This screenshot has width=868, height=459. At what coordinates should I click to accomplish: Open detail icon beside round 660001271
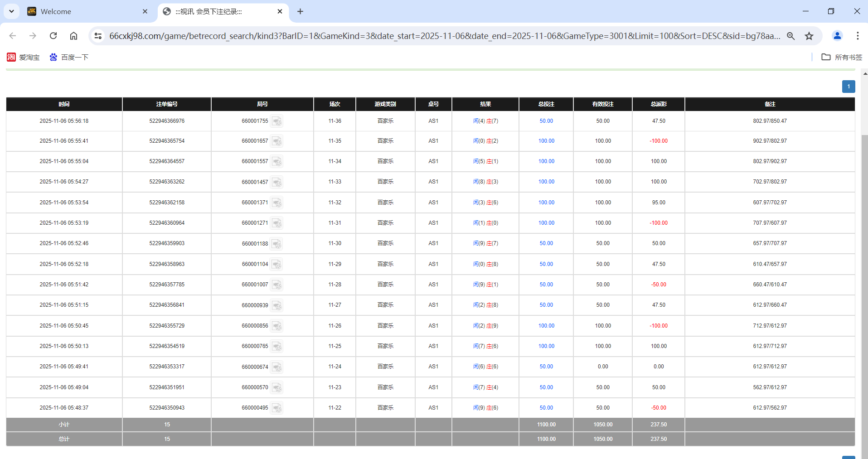tap(276, 223)
